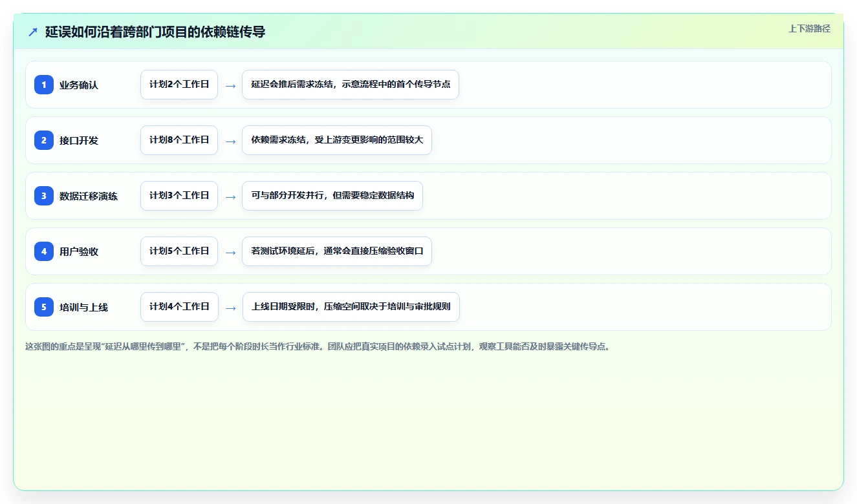
Task: Click the 计划2个工作日 duration chip
Action: pos(179,85)
